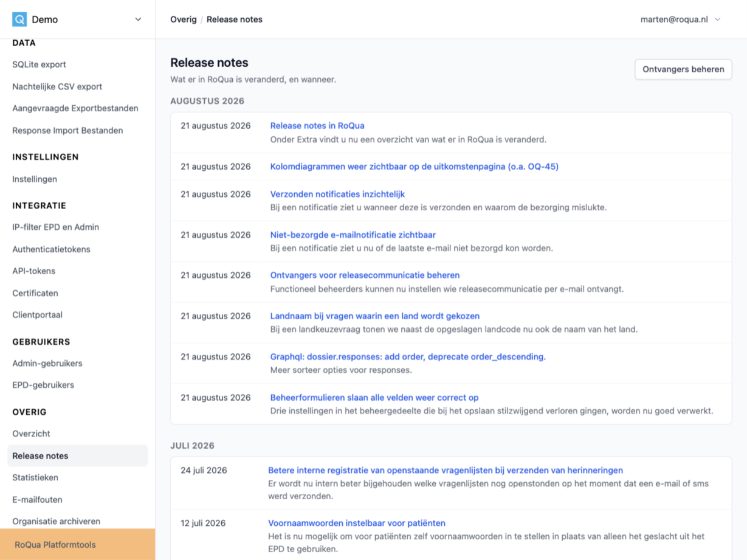Open EPD-gebruikers in the sidebar
The image size is (747, 560).
[x=43, y=385]
